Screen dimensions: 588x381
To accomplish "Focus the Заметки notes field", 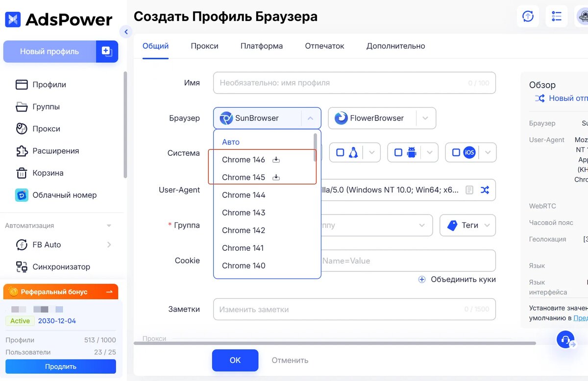I will point(354,310).
